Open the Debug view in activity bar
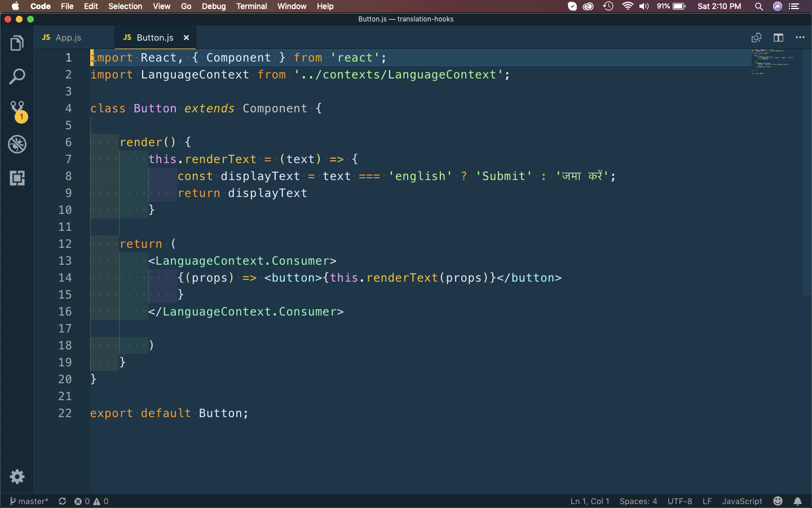 tap(17, 144)
